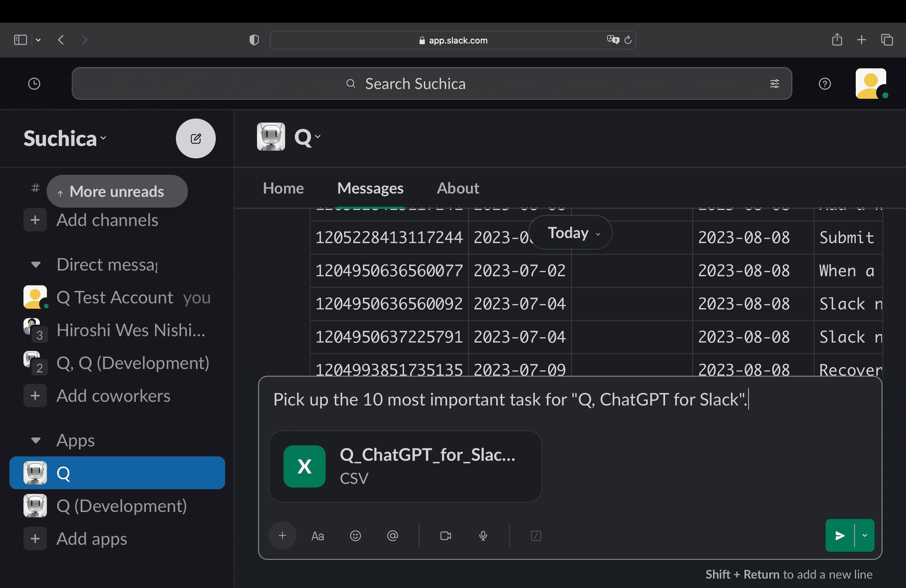Click the plus icon beside Add channels
This screenshot has height=588, width=906.
[35, 220]
